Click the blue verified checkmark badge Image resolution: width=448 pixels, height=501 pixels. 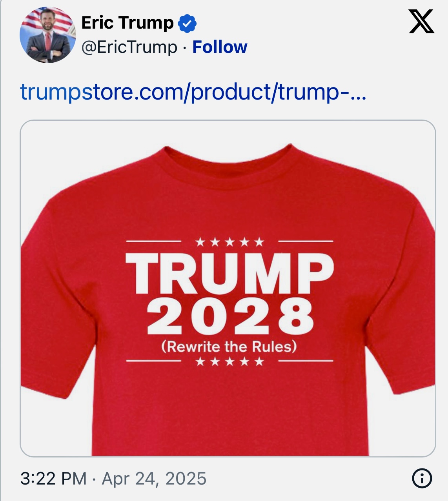point(187,24)
